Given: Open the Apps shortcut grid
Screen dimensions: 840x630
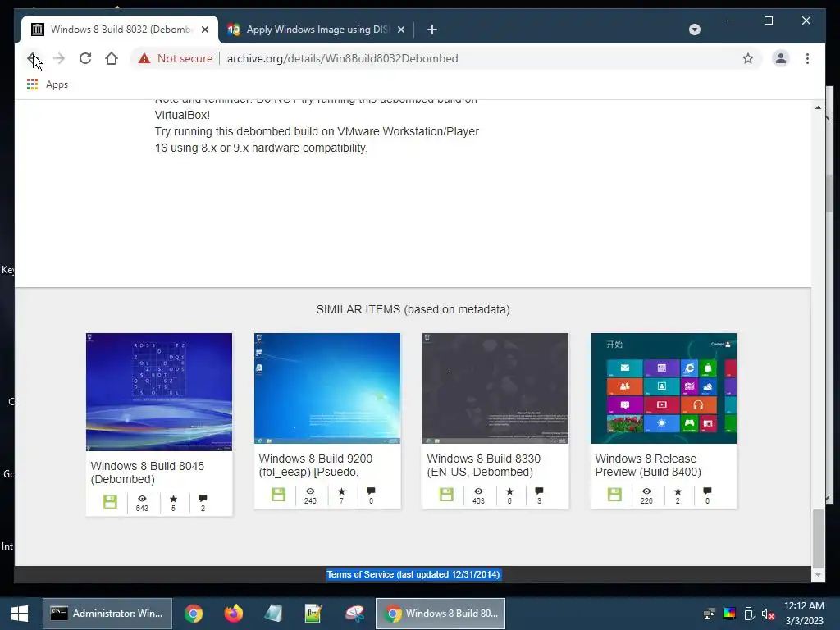Looking at the screenshot, I should coord(47,84).
